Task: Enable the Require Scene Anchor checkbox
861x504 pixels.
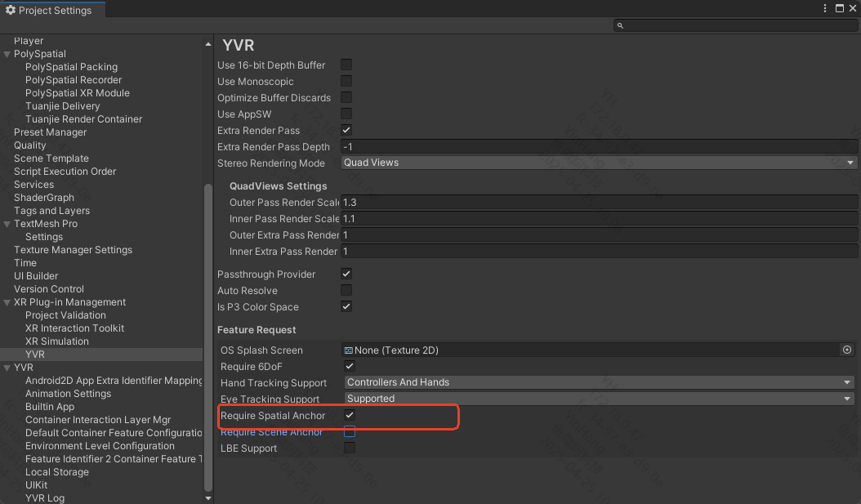Action: click(x=350, y=432)
